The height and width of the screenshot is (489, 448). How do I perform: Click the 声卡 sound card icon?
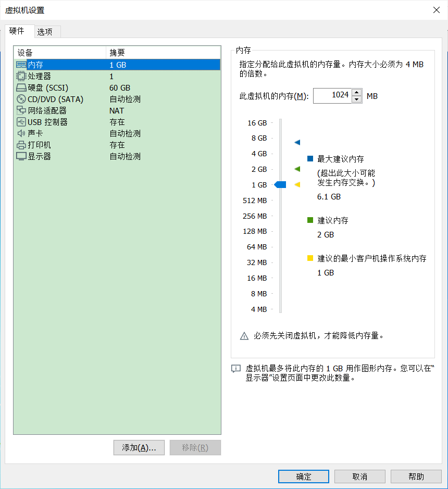[x=21, y=133]
